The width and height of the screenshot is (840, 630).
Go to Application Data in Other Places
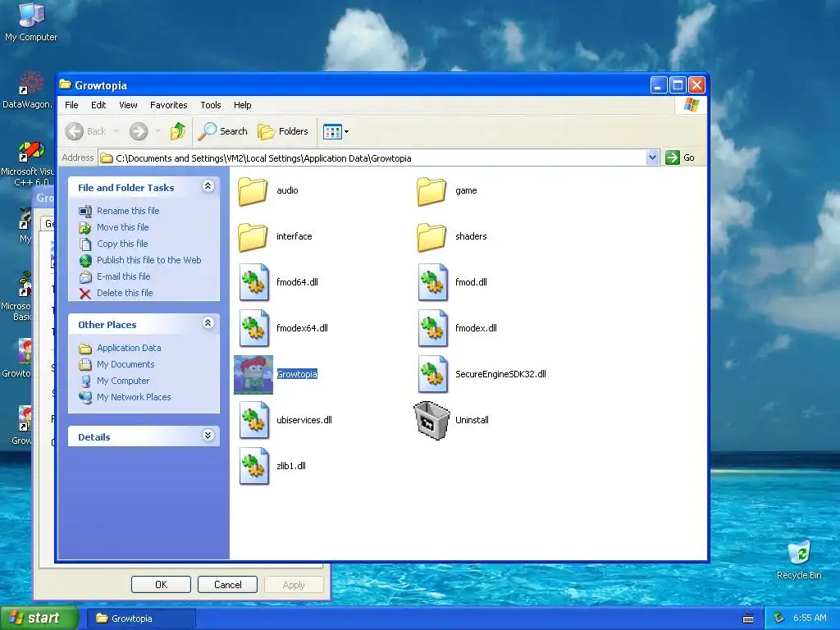pos(129,348)
